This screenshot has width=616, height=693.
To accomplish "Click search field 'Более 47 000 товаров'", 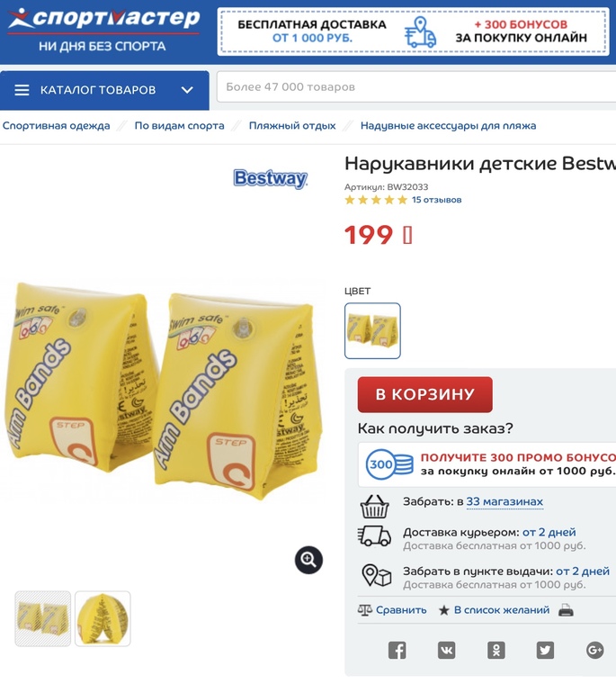I will (x=416, y=87).
